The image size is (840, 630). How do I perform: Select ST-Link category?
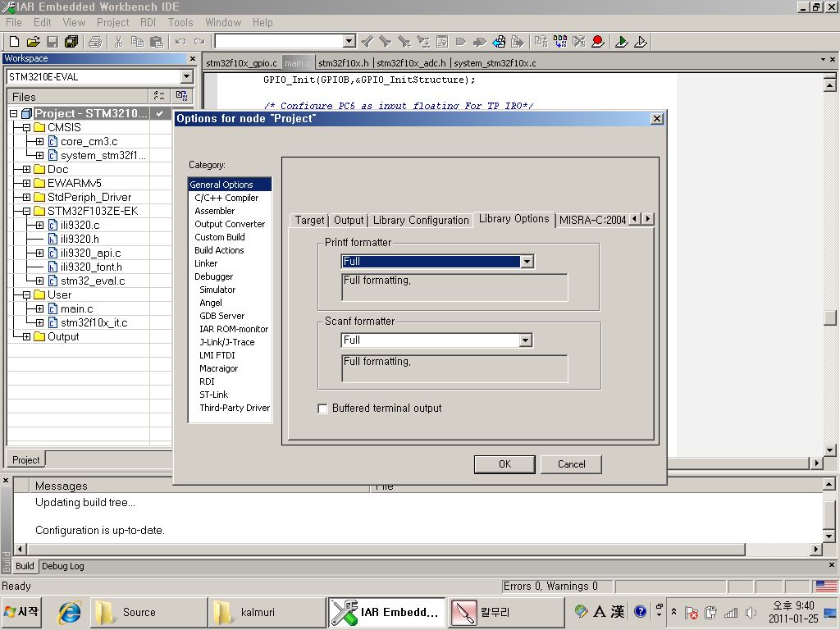214,395
